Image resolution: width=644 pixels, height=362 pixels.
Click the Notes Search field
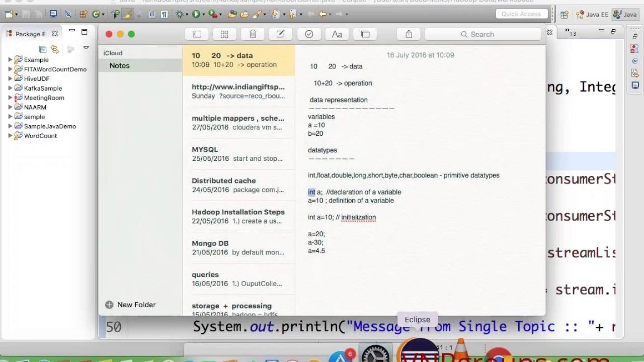pyautogui.click(x=482, y=34)
